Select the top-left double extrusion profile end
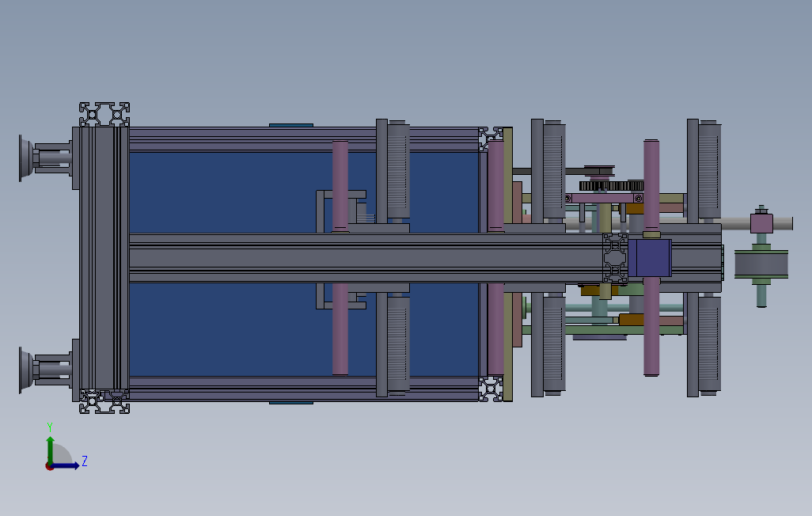Image resolution: width=812 pixels, height=516 pixels. 104,114
